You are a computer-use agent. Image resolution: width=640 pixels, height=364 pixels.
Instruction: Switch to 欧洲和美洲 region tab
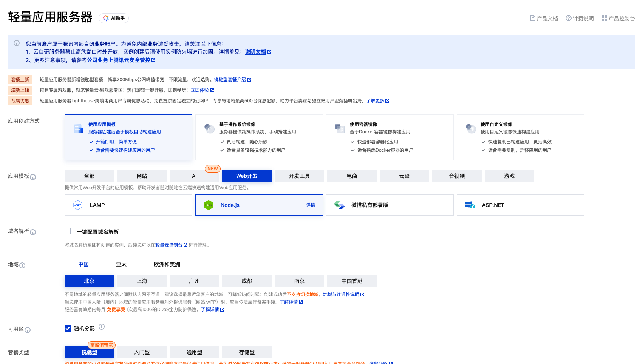click(167, 264)
